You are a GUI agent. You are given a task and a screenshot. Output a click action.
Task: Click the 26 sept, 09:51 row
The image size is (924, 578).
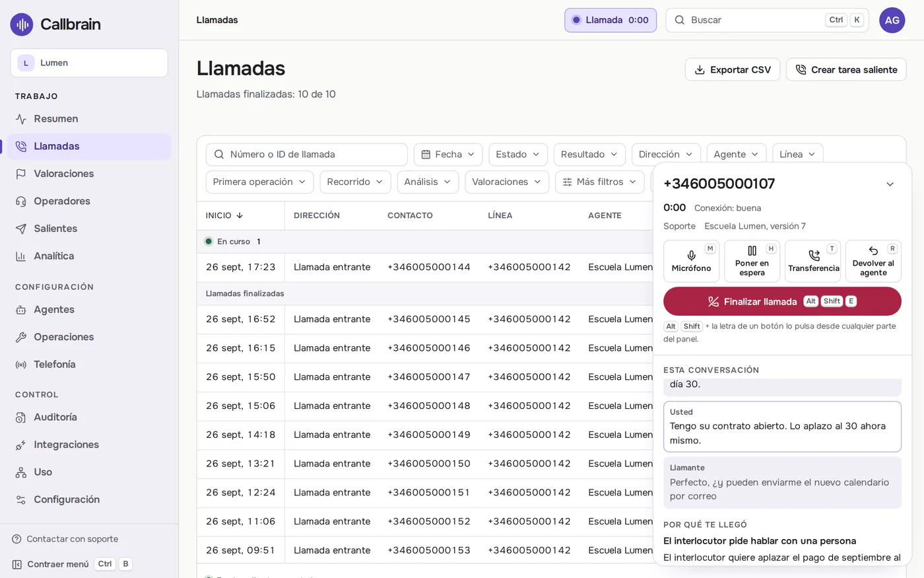coord(425,550)
